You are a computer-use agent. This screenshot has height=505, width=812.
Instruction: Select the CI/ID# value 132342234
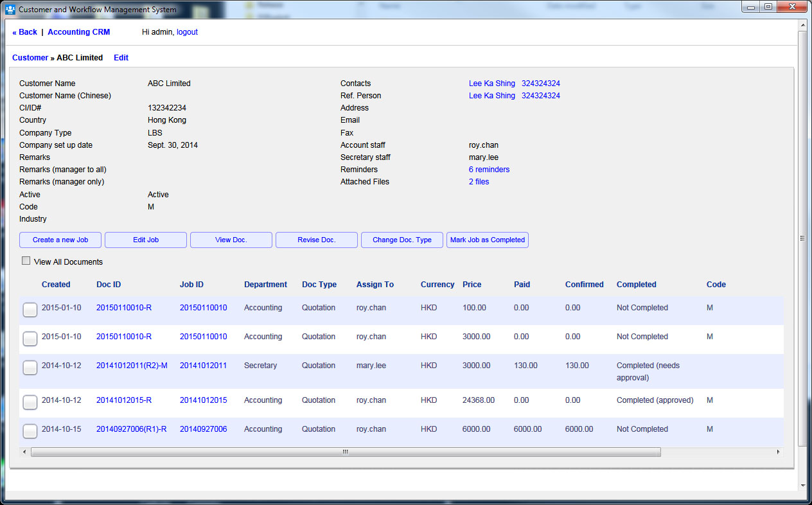167,108
